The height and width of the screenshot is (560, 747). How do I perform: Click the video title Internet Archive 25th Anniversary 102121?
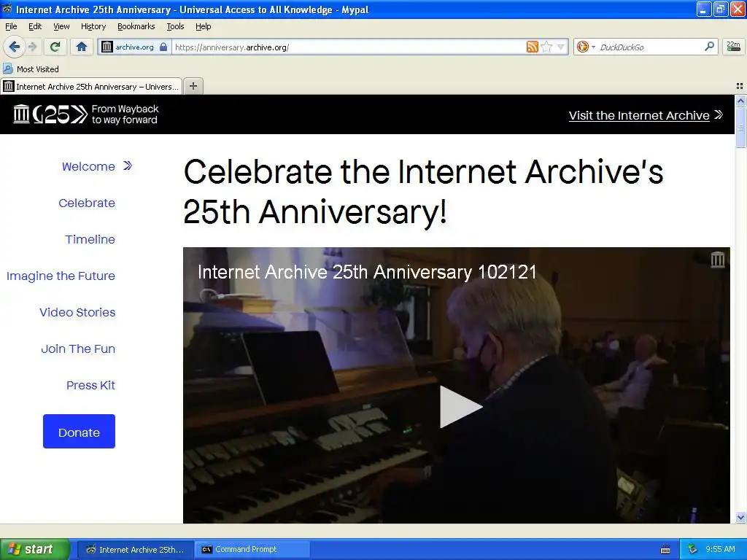[367, 272]
